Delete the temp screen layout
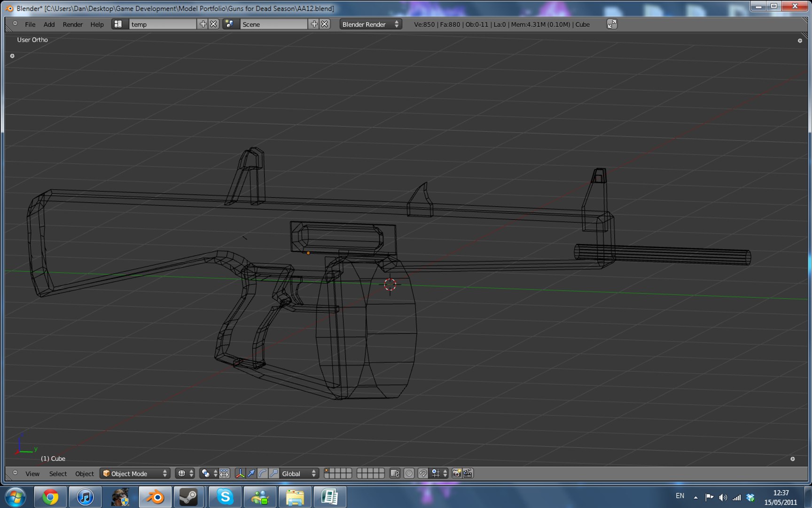This screenshot has height=508, width=812. [213, 24]
